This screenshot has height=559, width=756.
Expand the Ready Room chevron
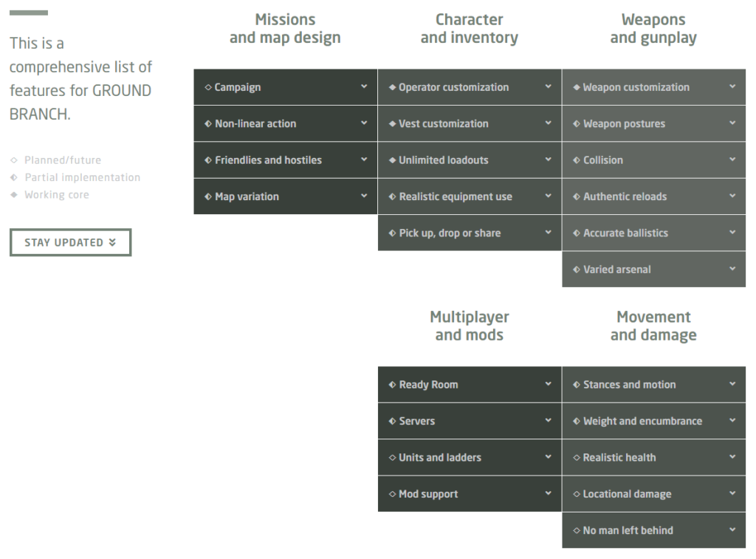(x=549, y=384)
